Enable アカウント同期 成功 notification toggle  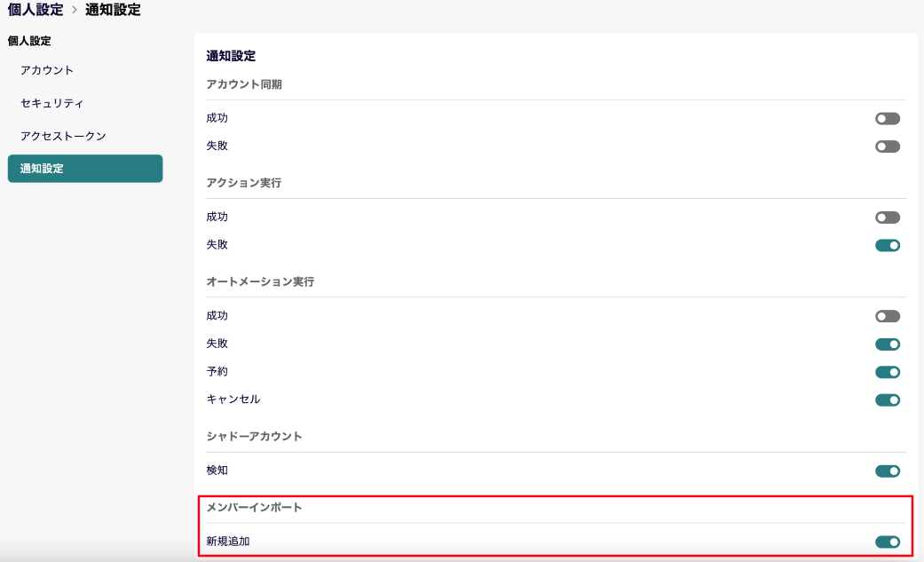887,119
